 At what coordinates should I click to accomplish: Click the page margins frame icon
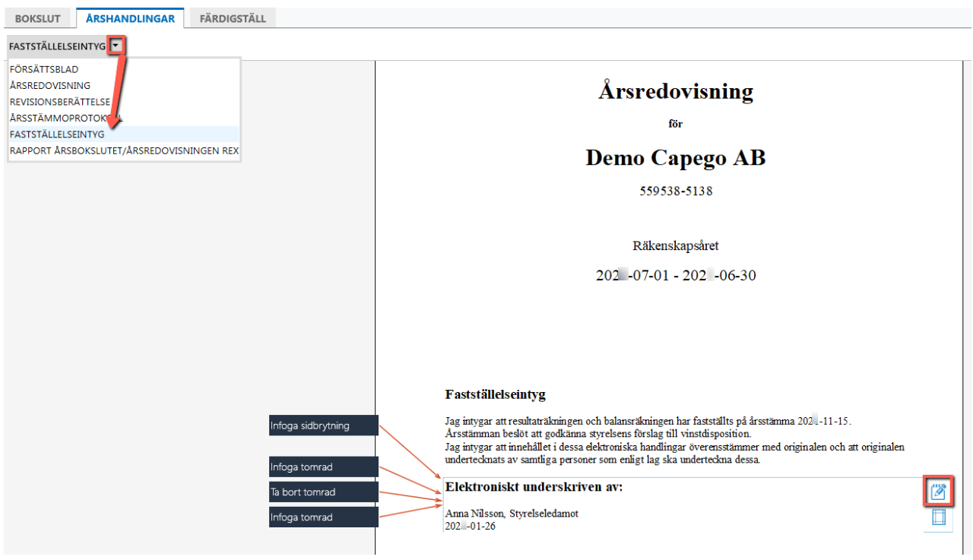(x=938, y=517)
